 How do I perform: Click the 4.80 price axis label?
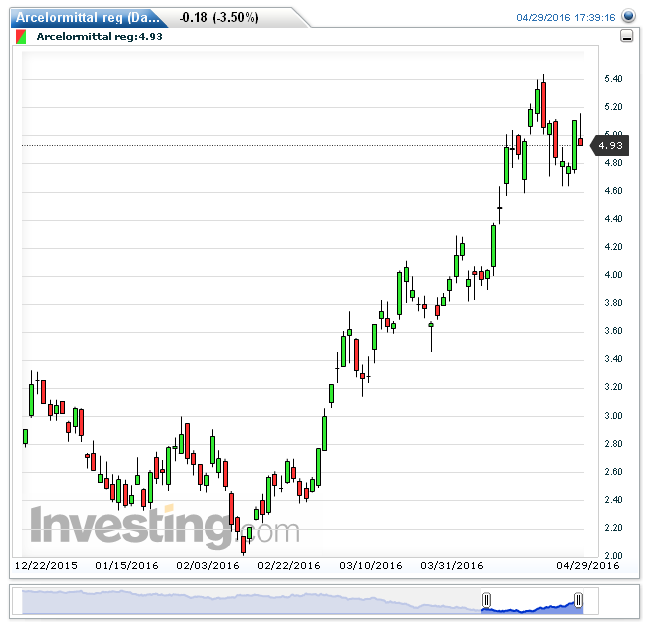[x=613, y=162]
